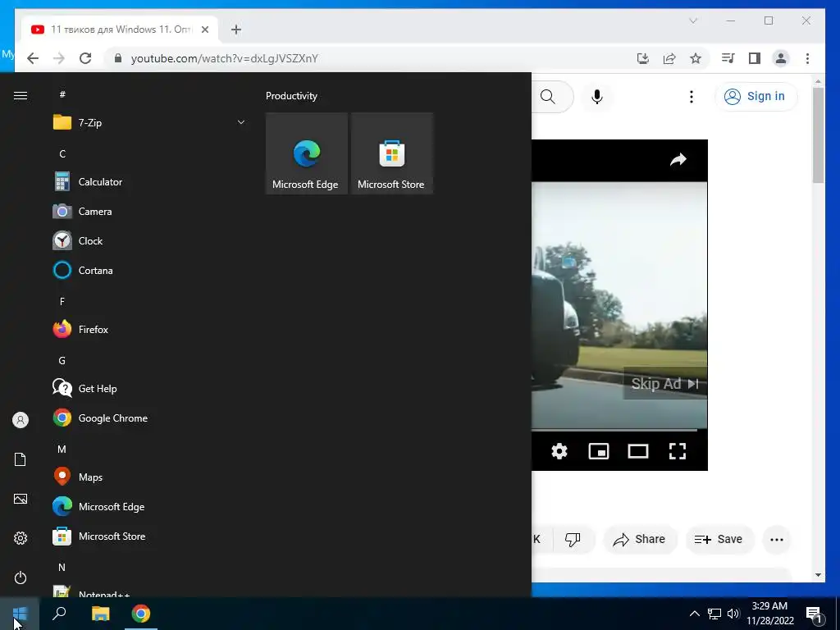The width and height of the screenshot is (840, 630).
Task: Open YouTube settings three-dot menu
Action: [691, 97]
